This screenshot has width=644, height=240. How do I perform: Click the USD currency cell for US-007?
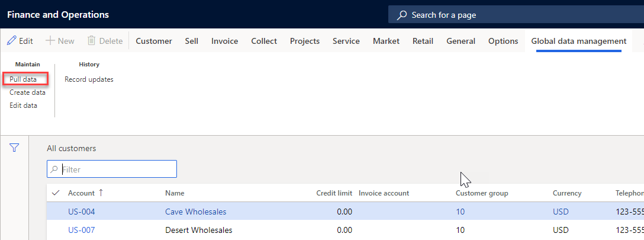[561, 230]
